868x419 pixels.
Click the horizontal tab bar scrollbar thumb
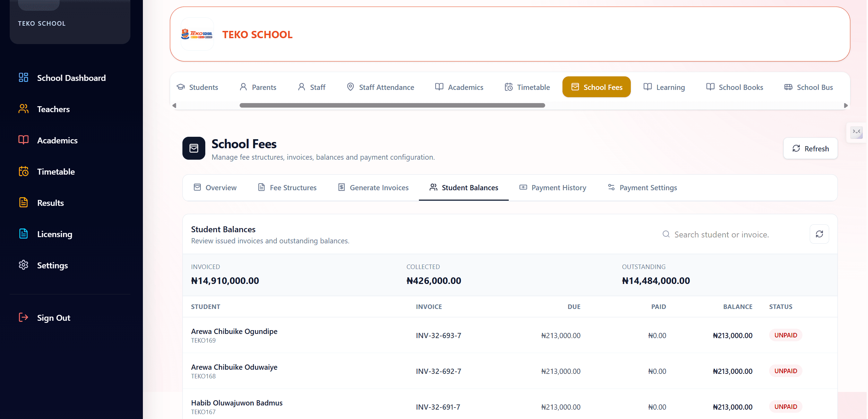click(x=392, y=106)
